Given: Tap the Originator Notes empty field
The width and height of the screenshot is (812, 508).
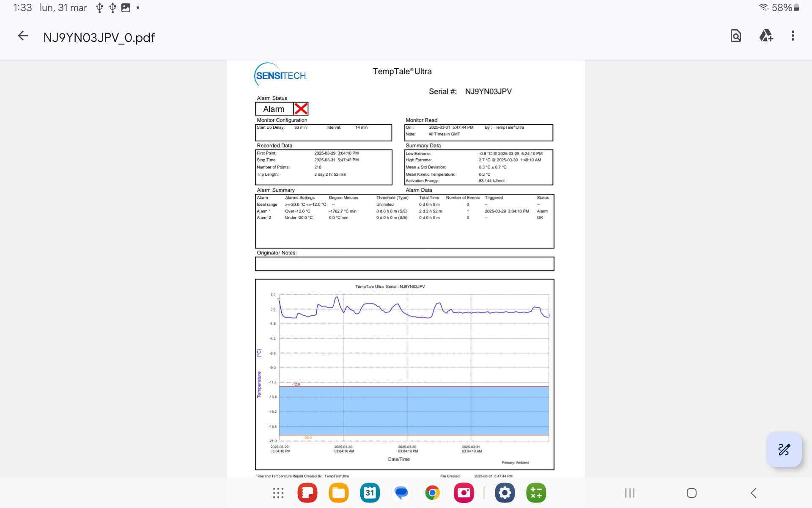Looking at the screenshot, I should 405,264.
